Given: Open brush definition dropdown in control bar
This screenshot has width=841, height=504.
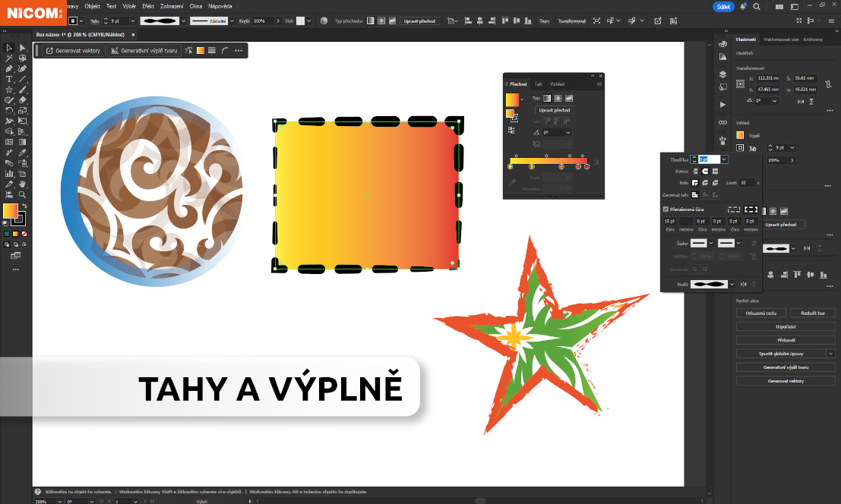Looking at the screenshot, I should click(232, 21).
